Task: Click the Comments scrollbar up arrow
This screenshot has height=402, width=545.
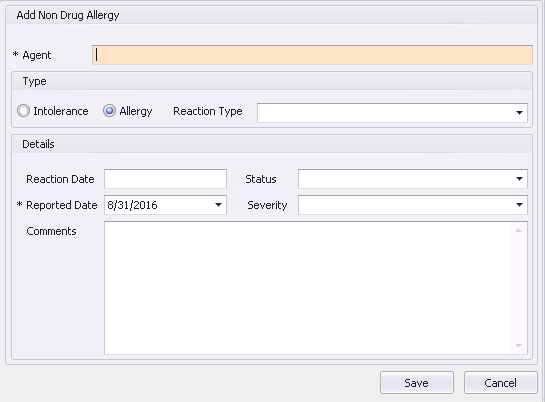Action: tap(518, 230)
